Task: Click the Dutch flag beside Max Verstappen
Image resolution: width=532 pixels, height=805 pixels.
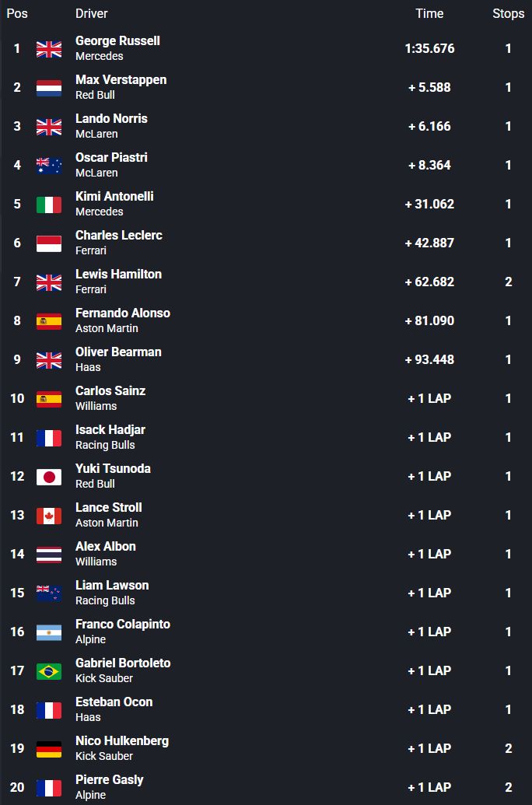Action: [49, 88]
